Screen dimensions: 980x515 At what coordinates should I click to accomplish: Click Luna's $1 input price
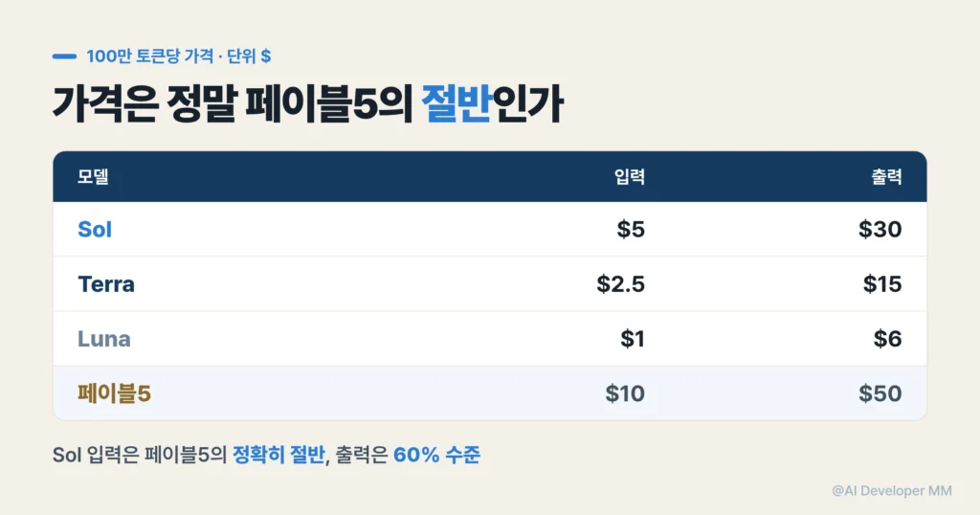tap(633, 339)
